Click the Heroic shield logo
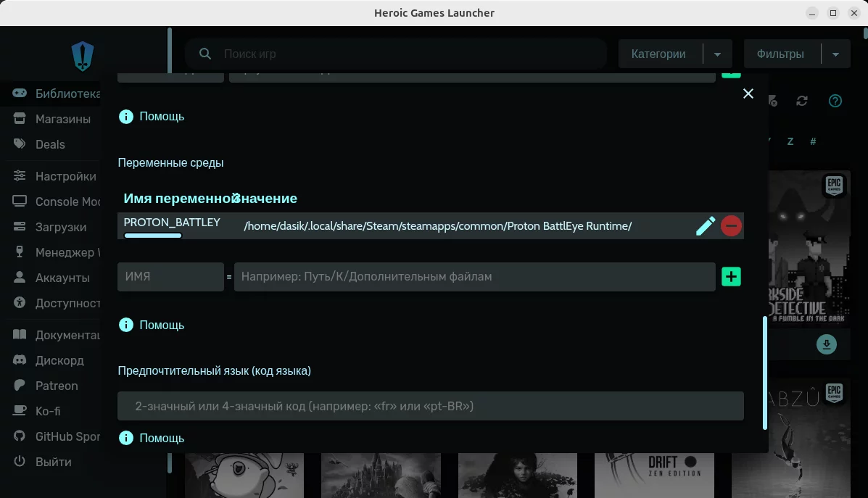The height and width of the screenshot is (498, 868). click(83, 57)
